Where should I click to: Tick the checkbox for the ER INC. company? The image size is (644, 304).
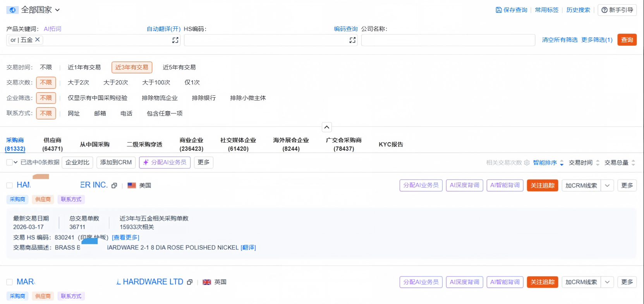(9, 185)
